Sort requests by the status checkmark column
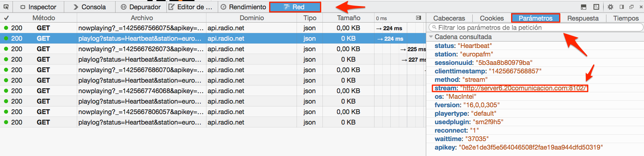The height and width of the screenshot is (156, 644). pos(6,18)
